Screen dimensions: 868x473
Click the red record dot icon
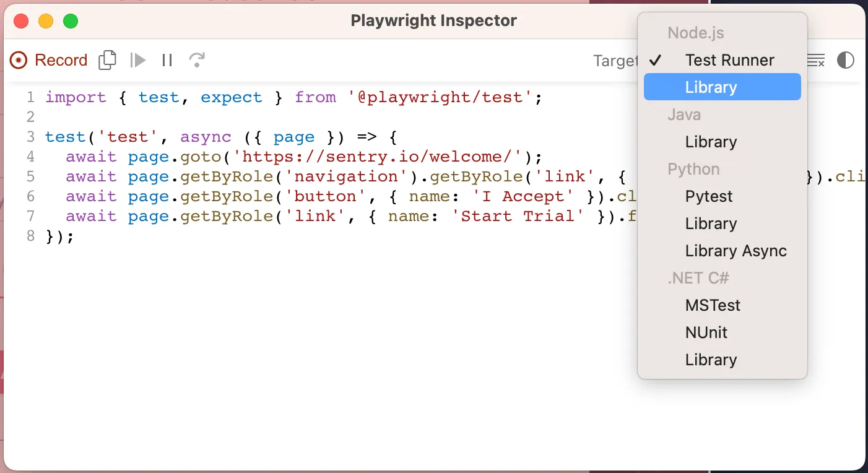[x=18, y=59]
